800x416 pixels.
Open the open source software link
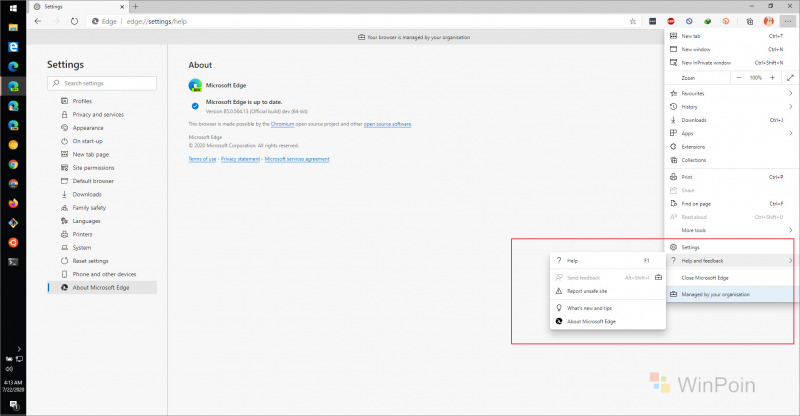click(x=387, y=124)
